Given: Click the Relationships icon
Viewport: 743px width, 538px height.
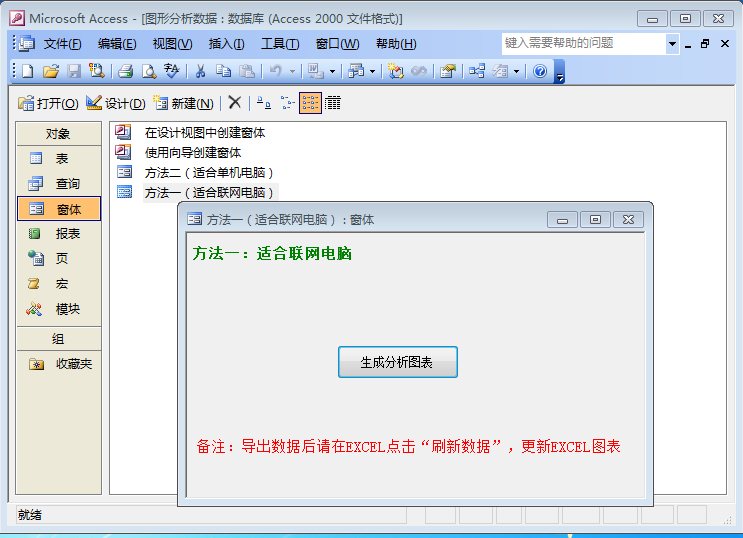Looking at the screenshot, I should coord(477,71).
